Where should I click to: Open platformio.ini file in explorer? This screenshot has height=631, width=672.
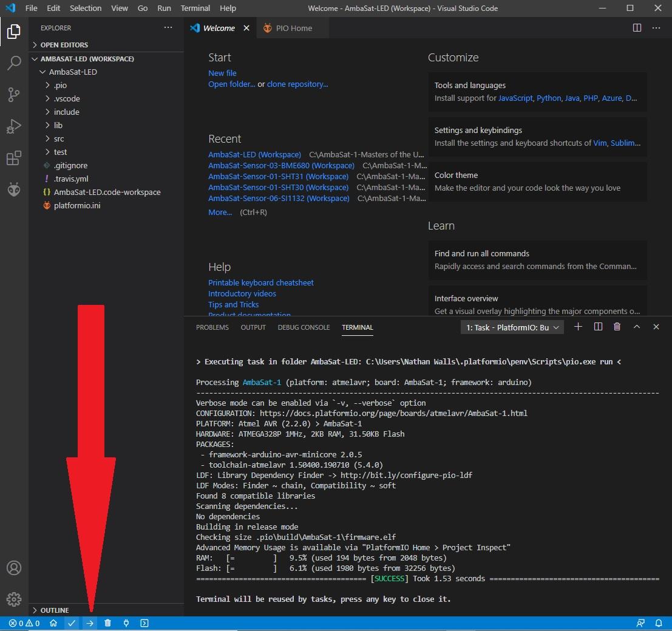point(76,205)
